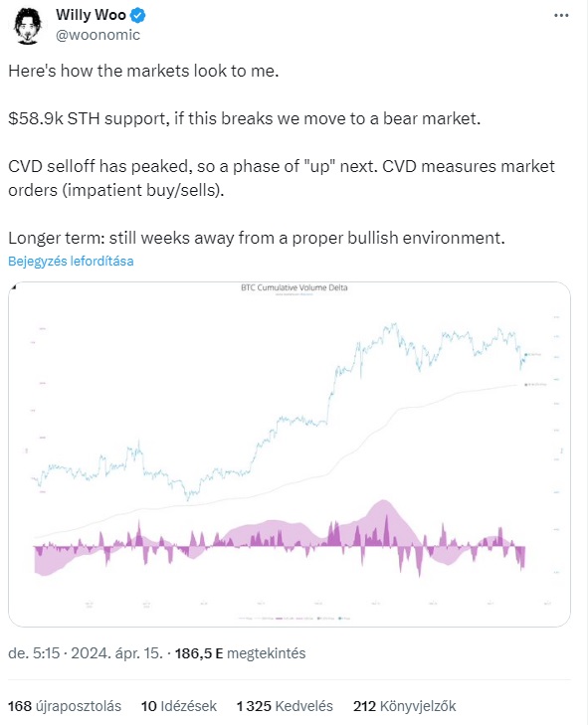Click the $58.9k STH support text
The width and height of the screenshot is (588, 725).
coord(87,118)
